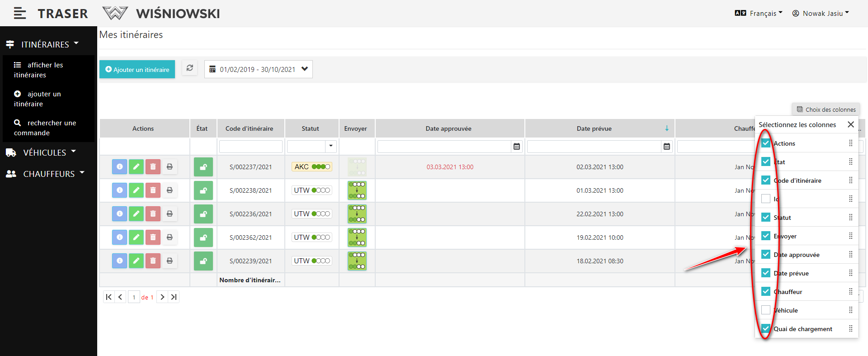
Task: Click the green unlock icon for S/002239/2021
Action: tap(203, 261)
